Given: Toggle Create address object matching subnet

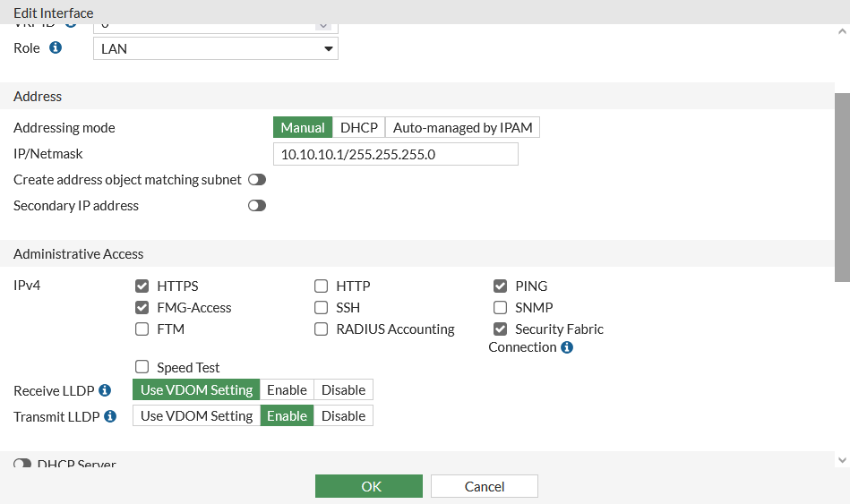Looking at the screenshot, I should pyautogui.click(x=257, y=180).
